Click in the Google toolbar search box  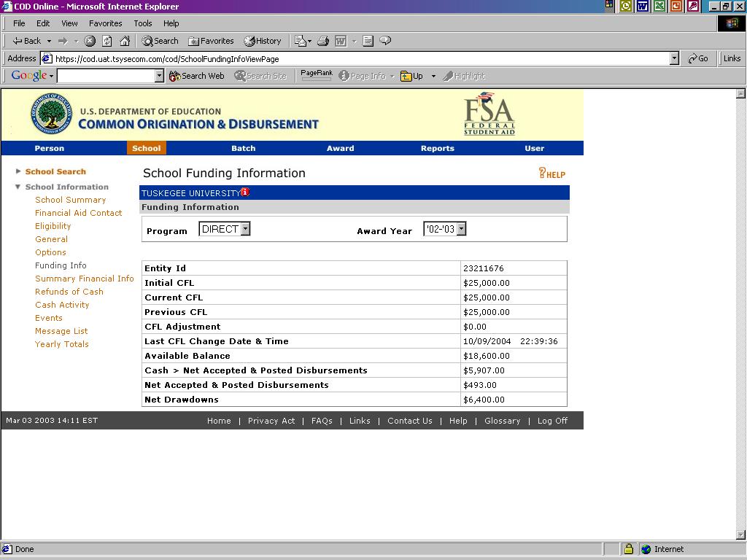(x=106, y=76)
